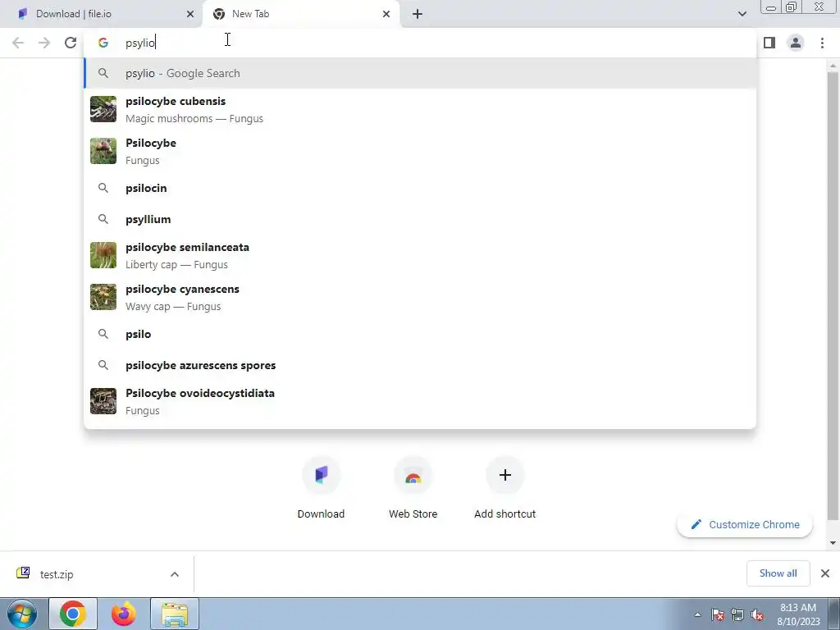This screenshot has height=630, width=840.
Task: Select the 'psilo' suggestion
Action: click(420, 334)
